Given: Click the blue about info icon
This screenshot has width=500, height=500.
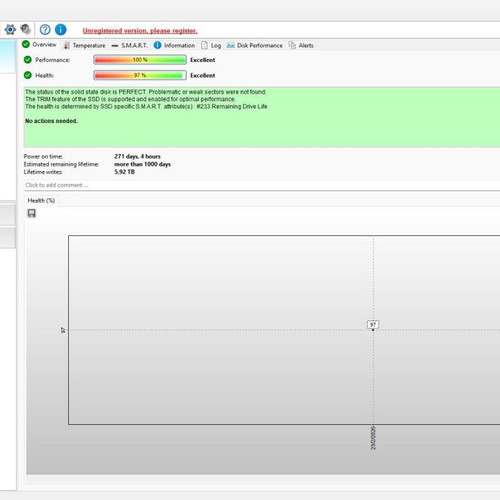Looking at the screenshot, I should 60,30.
